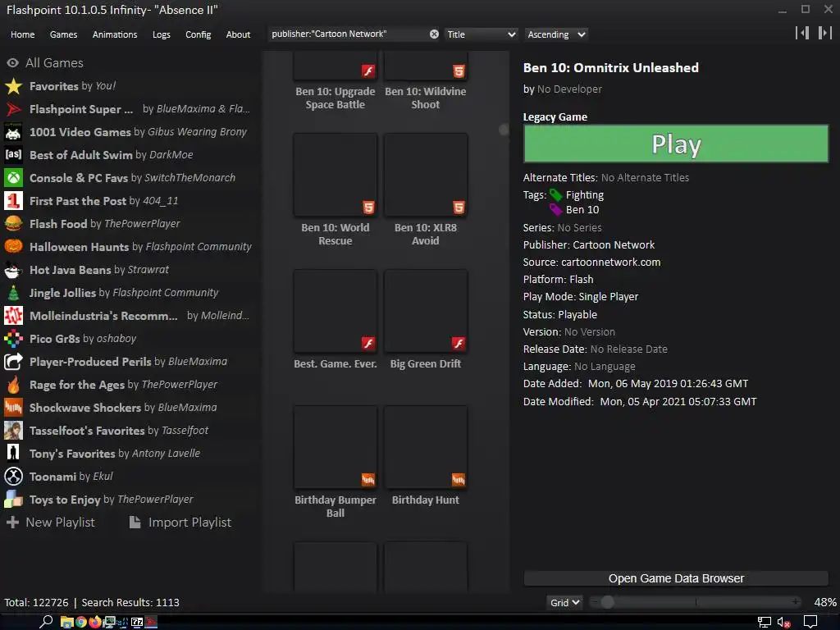Viewport: 840px width, 630px height.
Task: Select the Best. Game. Ever. thumbnail
Action: click(x=336, y=311)
